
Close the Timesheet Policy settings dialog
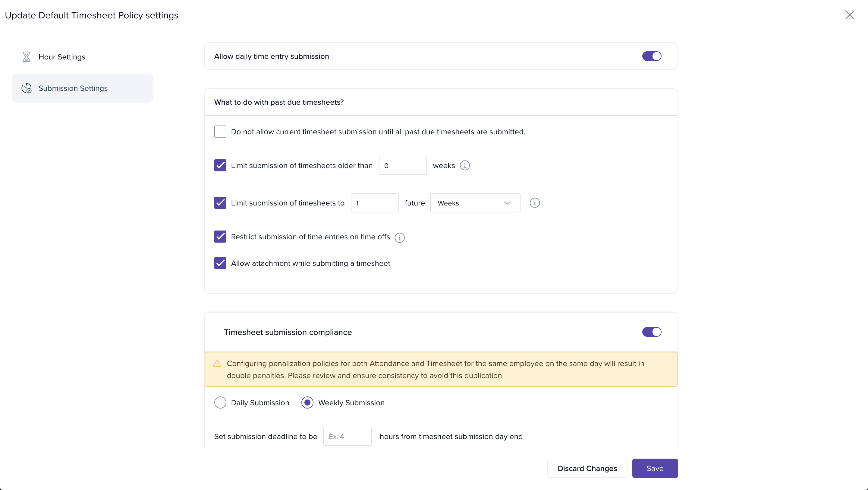pyautogui.click(x=850, y=15)
